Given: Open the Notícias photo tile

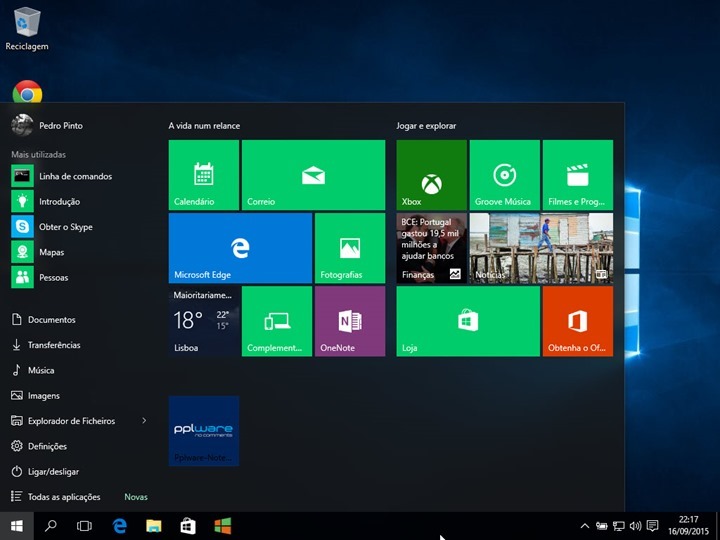Looking at the screenshot, I should point(541,248).
